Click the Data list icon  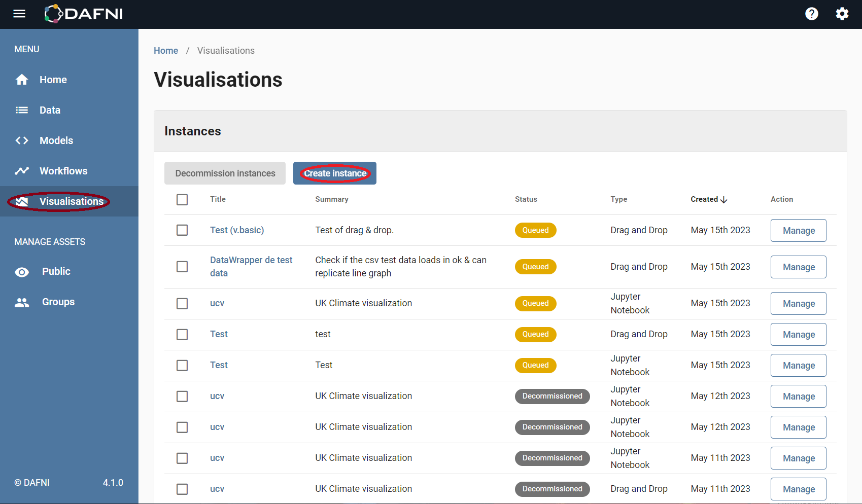[22, 110]
